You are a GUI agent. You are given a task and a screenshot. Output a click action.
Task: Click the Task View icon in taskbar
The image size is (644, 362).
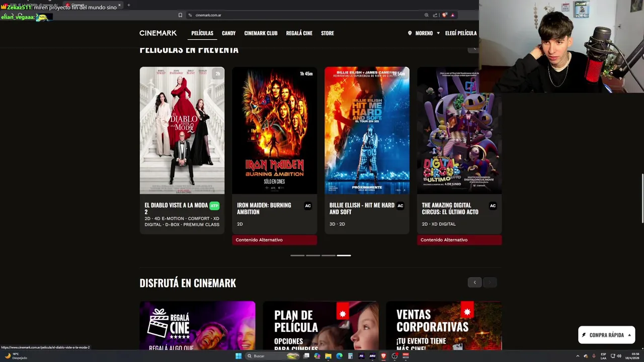tap(306, 356)
